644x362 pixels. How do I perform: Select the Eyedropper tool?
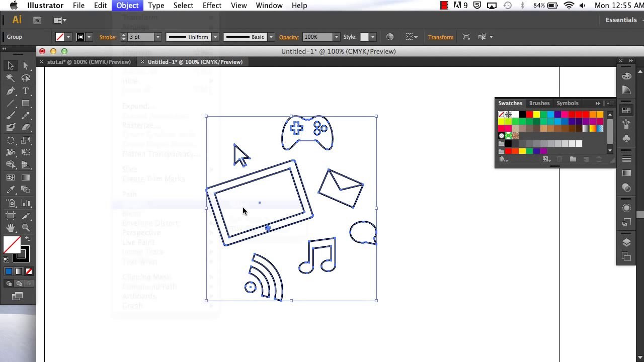coord(11,190)
